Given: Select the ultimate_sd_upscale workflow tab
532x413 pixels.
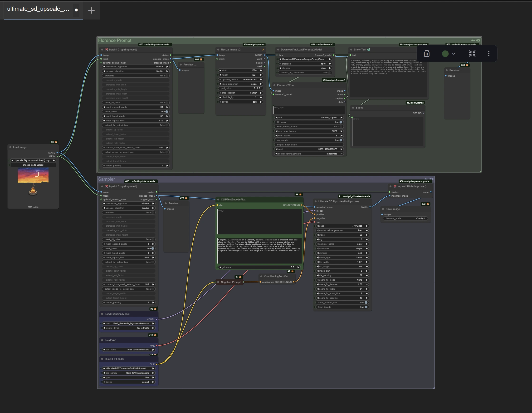Looking at the screenshot, I should pyautogui.click(x=38, y=9).
